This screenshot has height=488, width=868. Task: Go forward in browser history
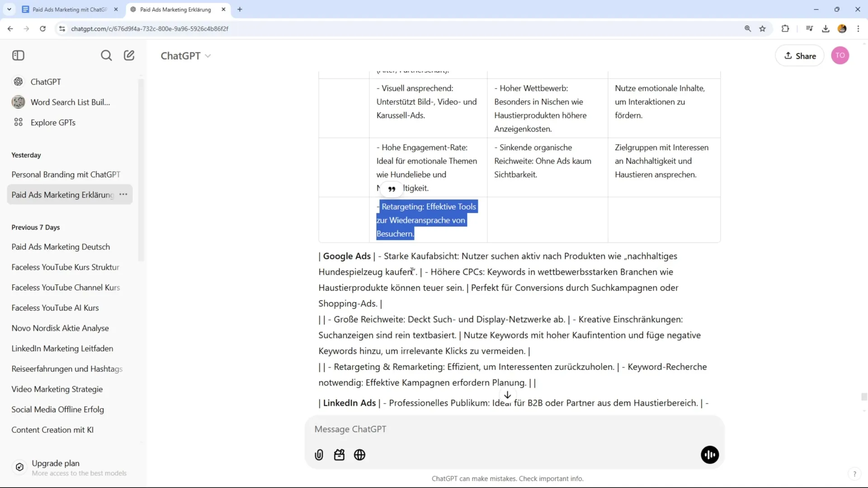(x=26, y=28)
